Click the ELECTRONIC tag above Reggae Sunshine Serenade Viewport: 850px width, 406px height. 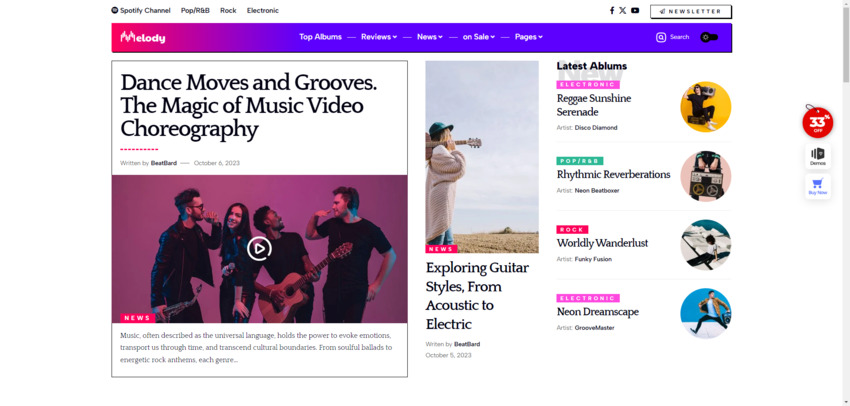click(588, 85)
